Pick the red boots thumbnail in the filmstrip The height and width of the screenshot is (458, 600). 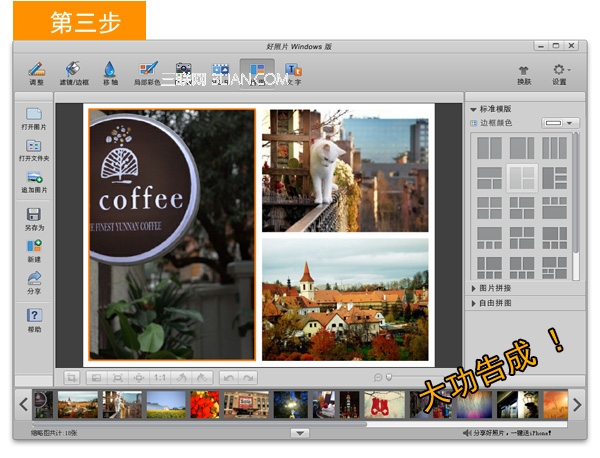pyautogui.click(x=384, y=404)
